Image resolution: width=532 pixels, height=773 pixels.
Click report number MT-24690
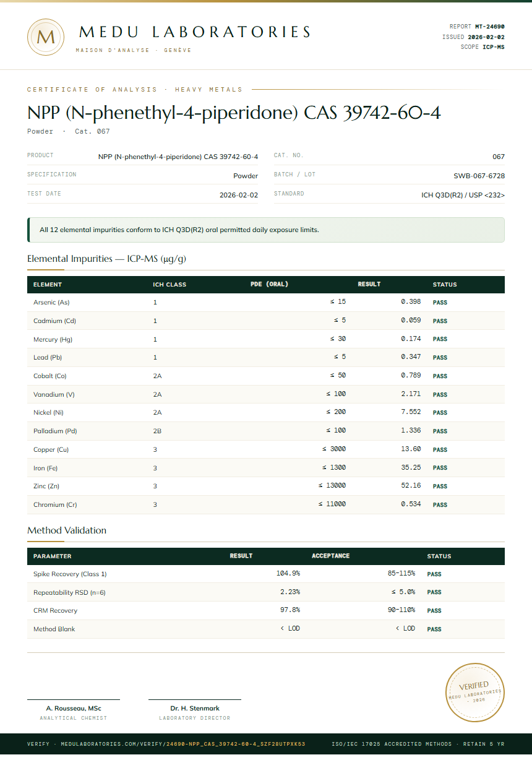pos(490,27)
